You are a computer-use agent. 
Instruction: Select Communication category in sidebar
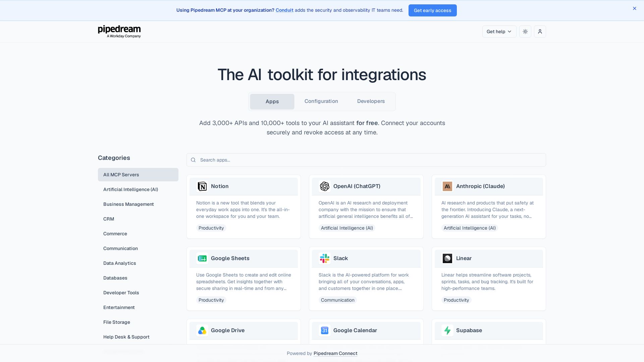click(x=138, y=248)
